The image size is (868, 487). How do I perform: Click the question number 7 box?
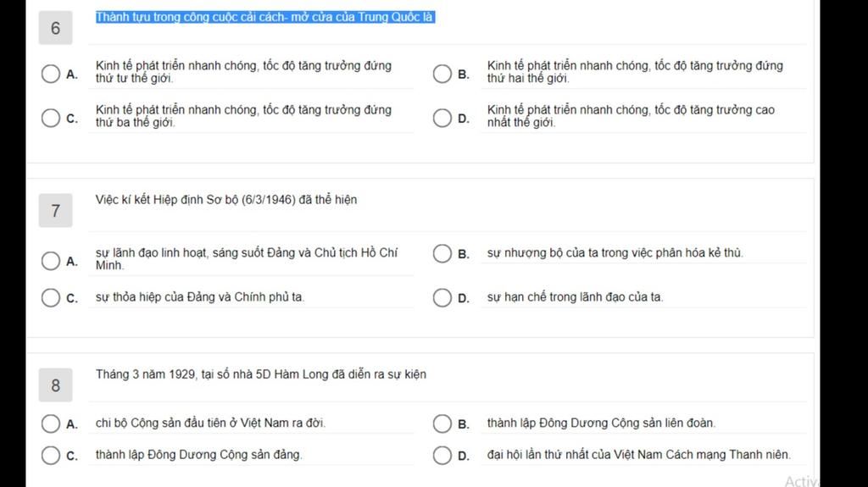[x=55, y=210]
